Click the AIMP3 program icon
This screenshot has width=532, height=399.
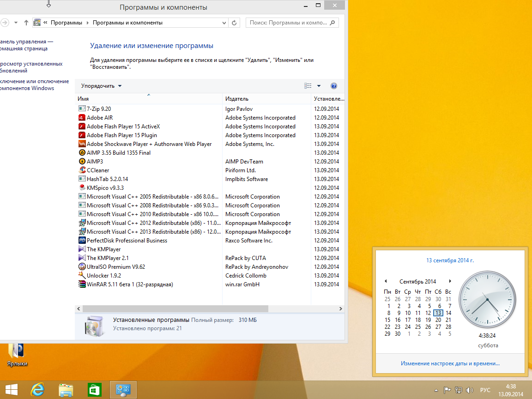point(82,162)
